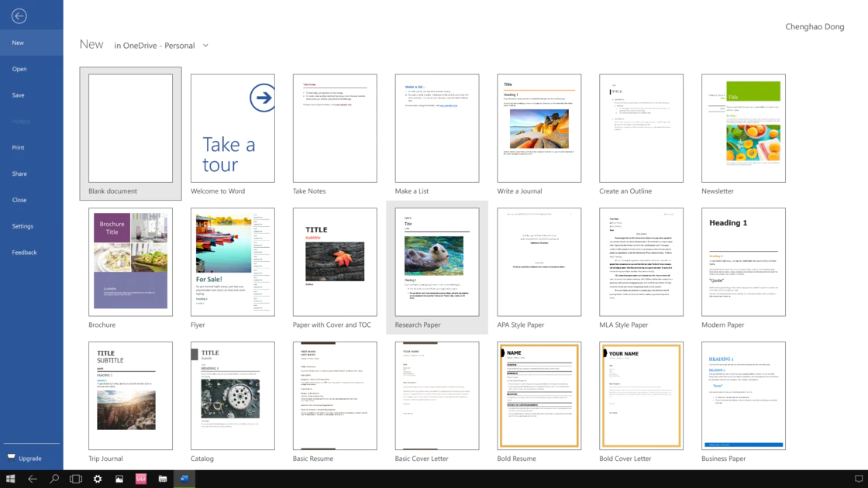The width and height of the screenshot is (868, 488).
Task: Click the taskbar search magnifier icon
Action: [54, 479]
